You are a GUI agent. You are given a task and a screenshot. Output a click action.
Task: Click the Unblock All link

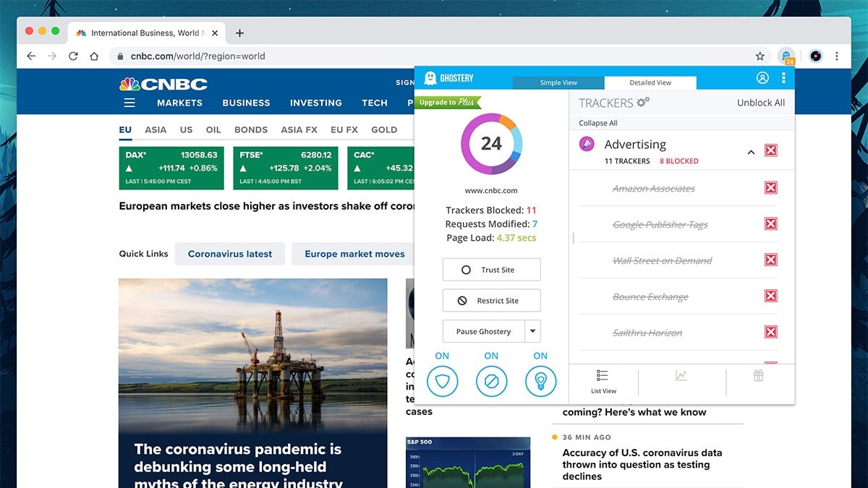pos(760,103)
